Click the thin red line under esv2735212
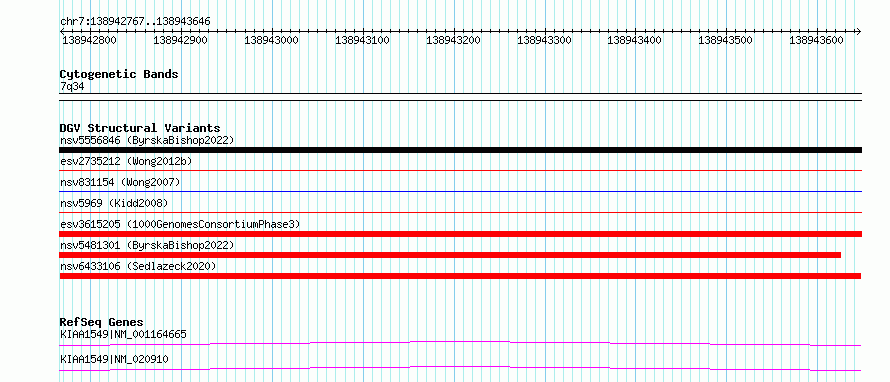Viewport: 890px width, 382px height. pyautogui.click(x=460, y=170)
